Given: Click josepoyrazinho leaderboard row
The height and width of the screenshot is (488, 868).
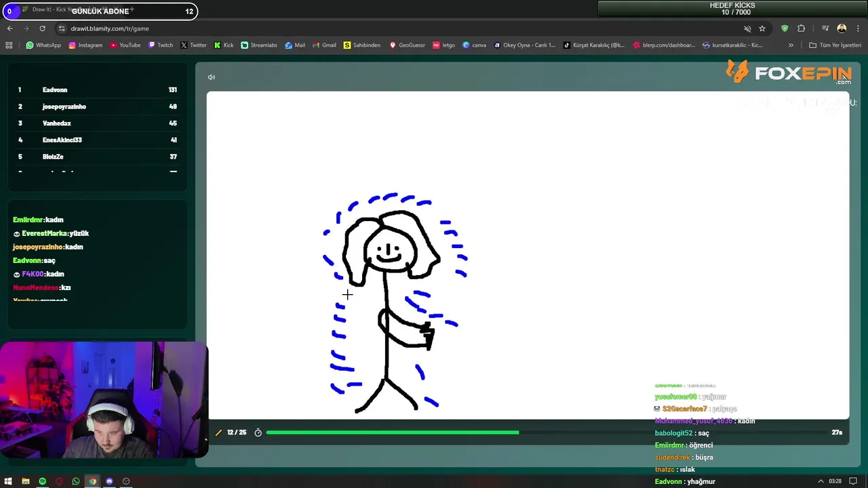Looking at the screenshot, I should click(x=97, y=106).
